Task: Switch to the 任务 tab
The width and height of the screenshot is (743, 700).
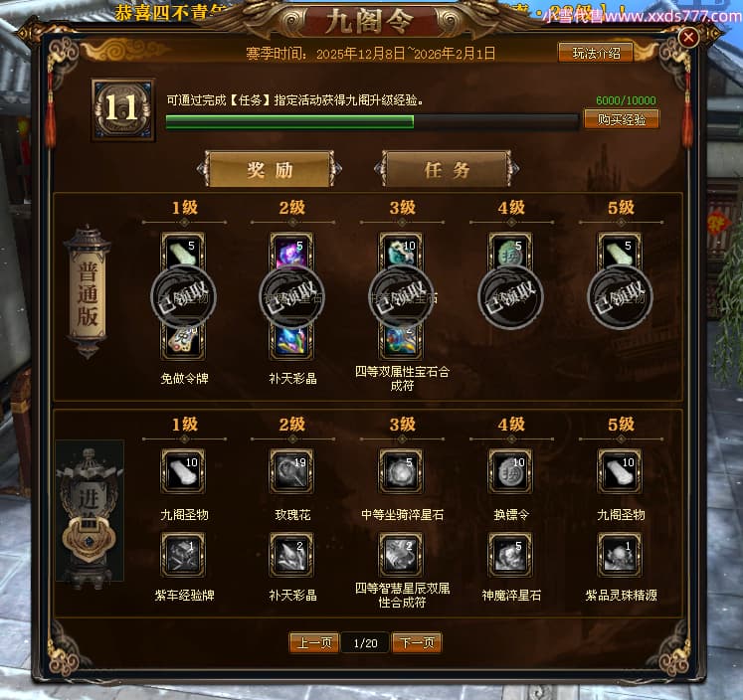Action: click(x=447, y=169)
